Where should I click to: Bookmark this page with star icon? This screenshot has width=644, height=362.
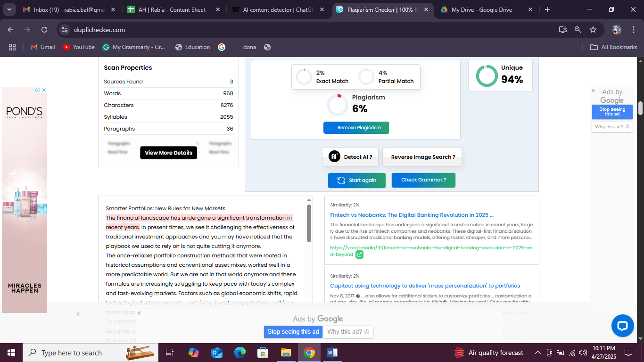pos(593,30)
